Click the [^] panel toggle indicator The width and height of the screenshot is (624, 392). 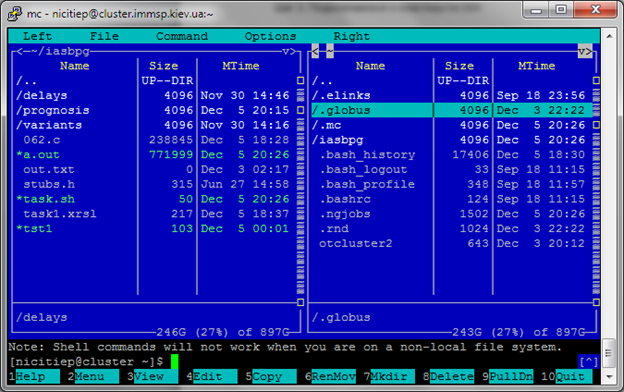click(x=589, y=362)
